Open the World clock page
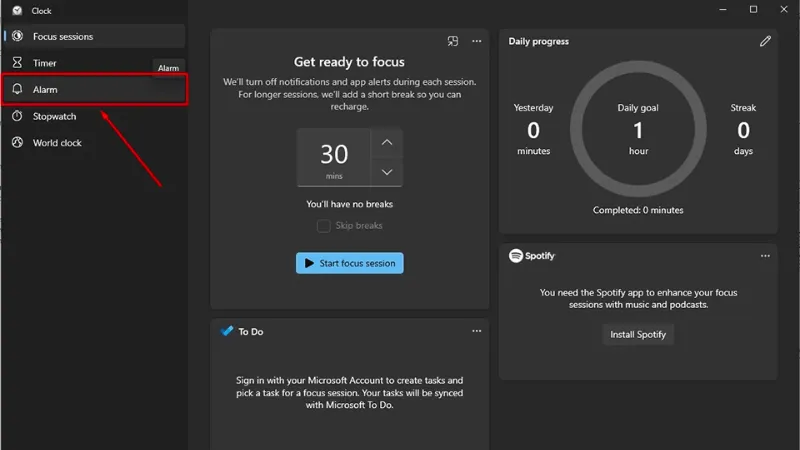Viewport: 800px width, 450px height. click(57, 143)
